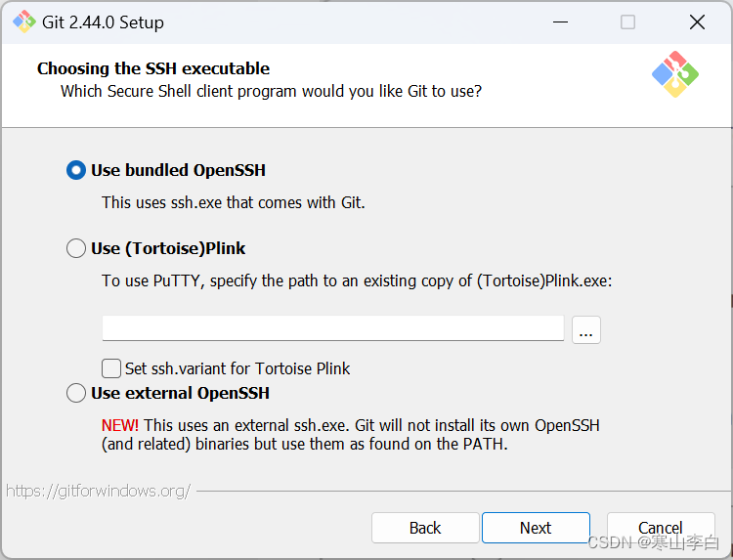Open the browse "..." button for Plink path
This screenshot has height=560, width=733.
tap(585, 330)
